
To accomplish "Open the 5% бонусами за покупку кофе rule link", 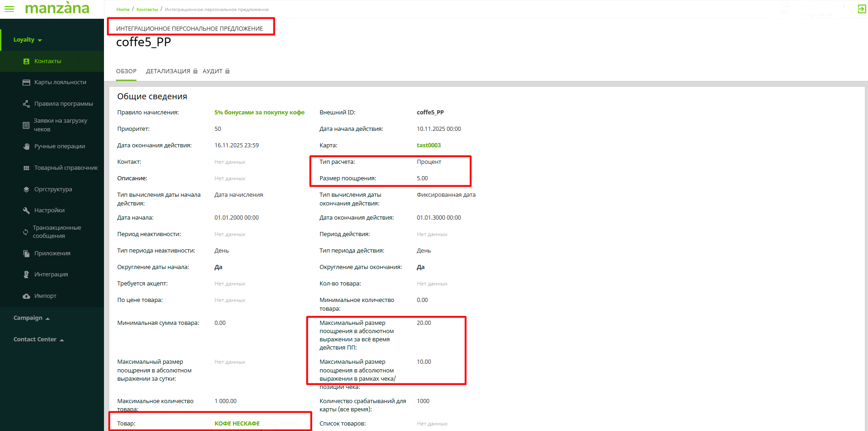I will [x=259, y=113].
